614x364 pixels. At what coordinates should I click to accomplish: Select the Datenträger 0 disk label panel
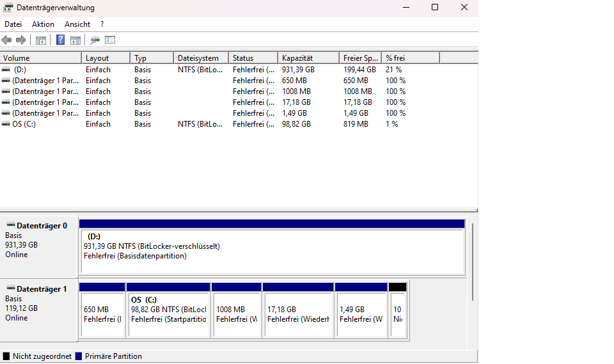tap(39, 246)
